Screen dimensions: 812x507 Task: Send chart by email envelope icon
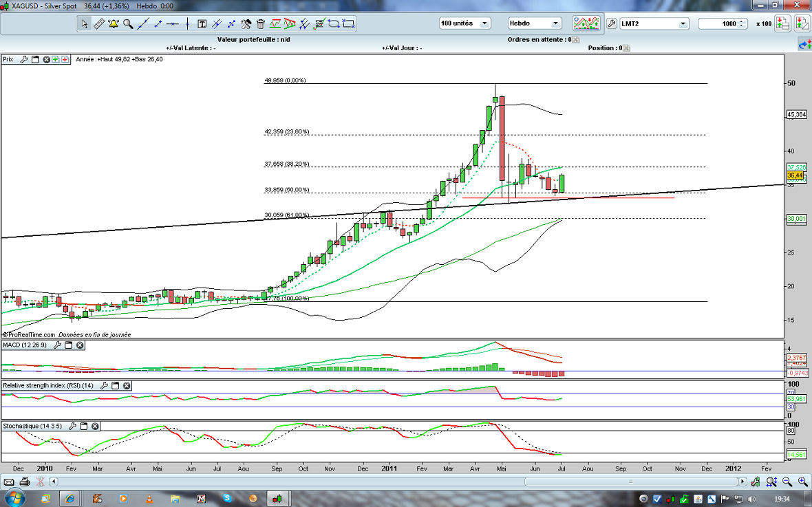coord(10,482)
